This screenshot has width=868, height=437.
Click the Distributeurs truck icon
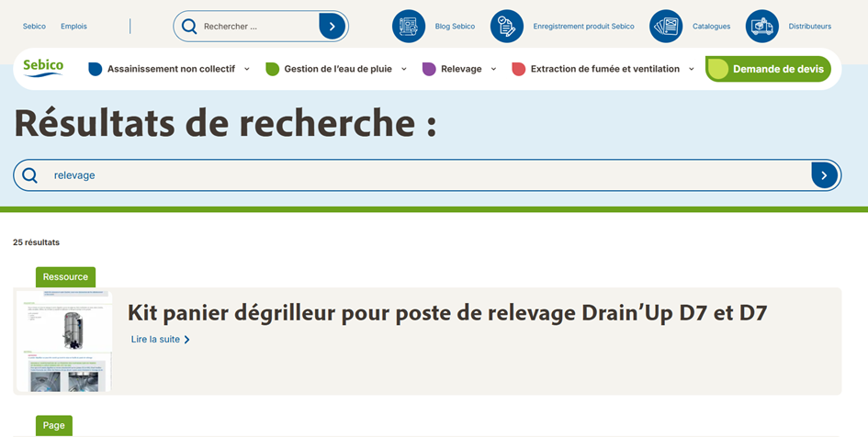click(x=761, y=26)
